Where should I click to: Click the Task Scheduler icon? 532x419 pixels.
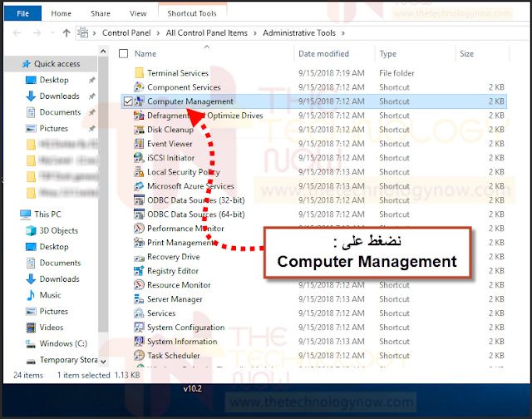(139, 356)
